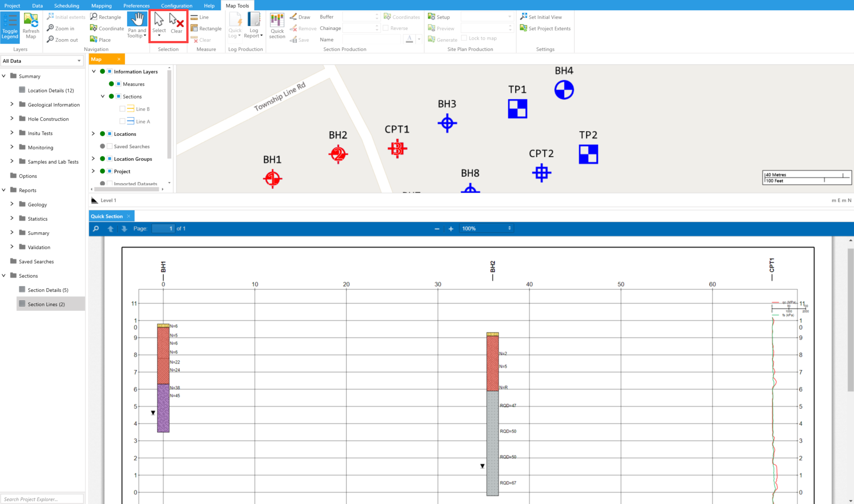This screenshot has height=504, width=854.
Task: Click the report vertical scrollbar
Action: (x=850, y=320)
